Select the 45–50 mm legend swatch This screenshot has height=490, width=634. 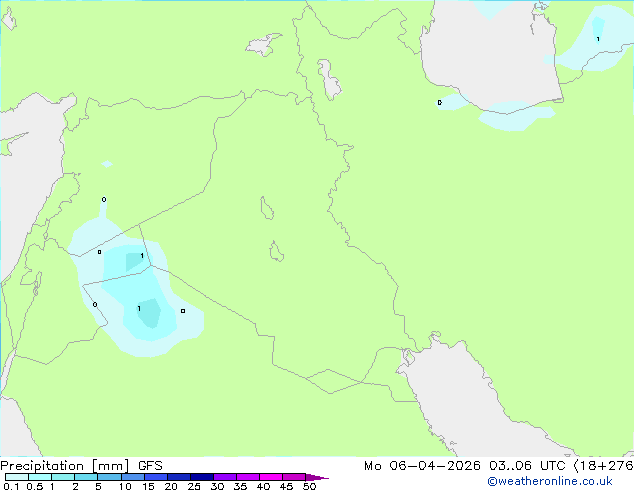click(x=294, y=477)
